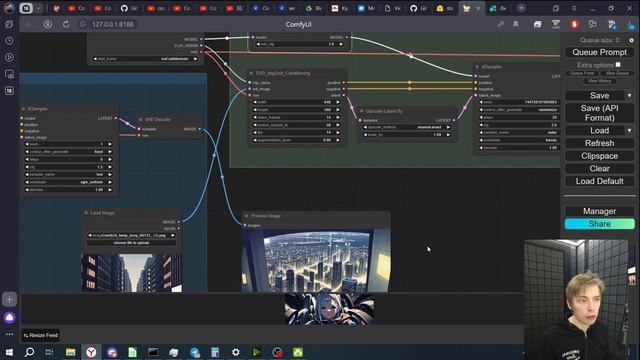This screenshot has width=640, height=360.
Task: Increase video_frames value in SVD node
Action: pyautogui.click(x=338, y=117)
